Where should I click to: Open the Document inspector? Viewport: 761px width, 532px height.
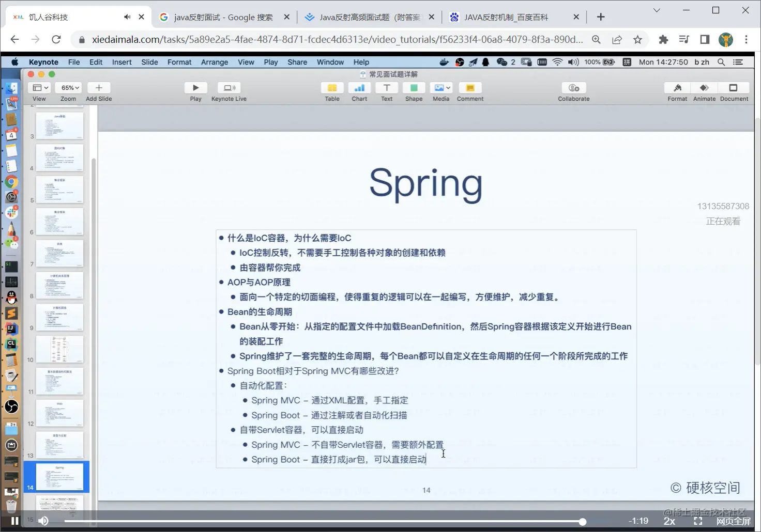(733, 88)
